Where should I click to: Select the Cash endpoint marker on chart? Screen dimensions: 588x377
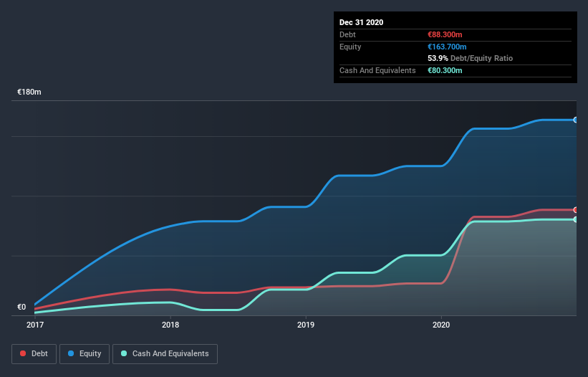(576, 219)
